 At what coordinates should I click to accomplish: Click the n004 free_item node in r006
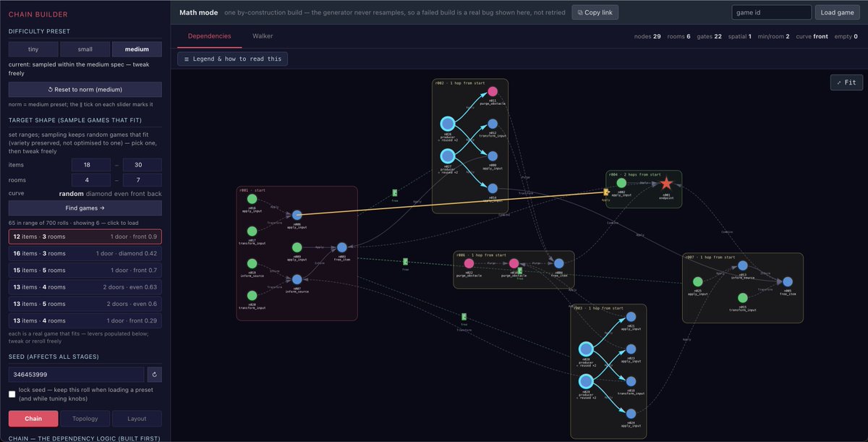[558, 264]
